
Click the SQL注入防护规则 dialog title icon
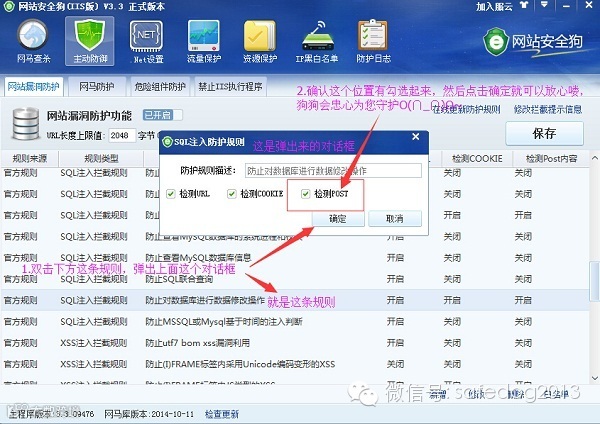(x=167, y=142)
